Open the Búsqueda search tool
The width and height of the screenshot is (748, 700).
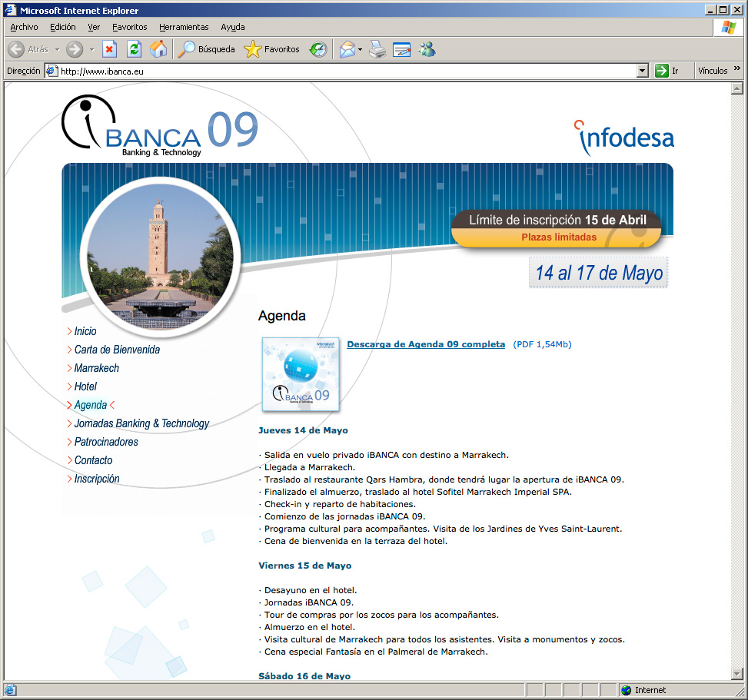[x=207, y=49]
